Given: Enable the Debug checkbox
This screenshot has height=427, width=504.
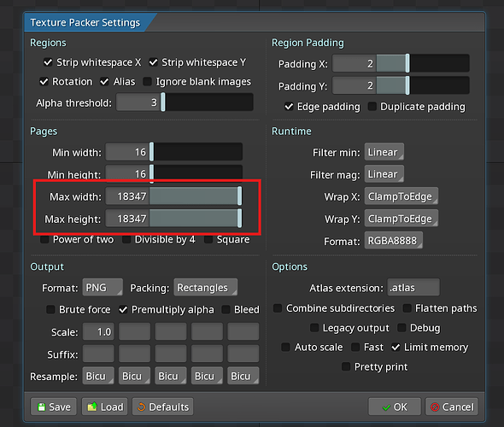Looking at the screenshot, I should click(401, 328).
